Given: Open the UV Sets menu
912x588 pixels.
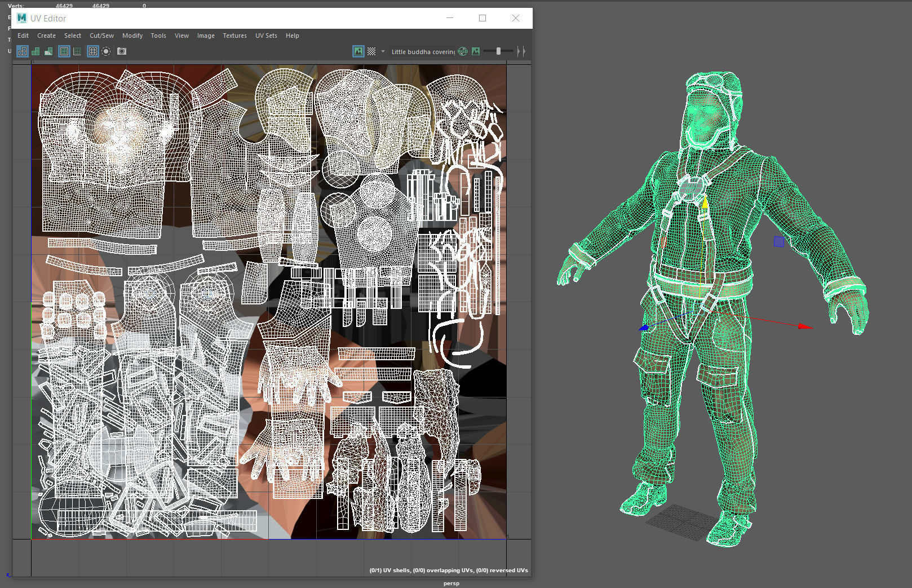Looking at the screenshot, I should pyautogui.click(x=265, y=36).
